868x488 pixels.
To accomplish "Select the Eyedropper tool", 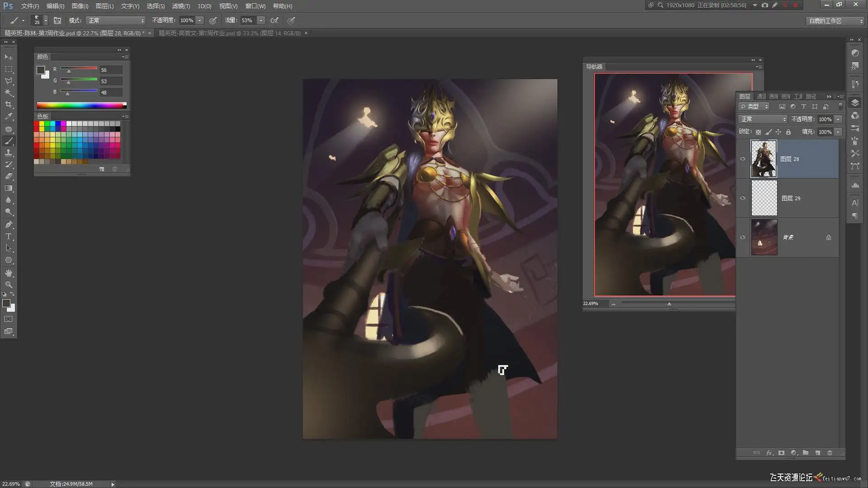I will [9, 117].
